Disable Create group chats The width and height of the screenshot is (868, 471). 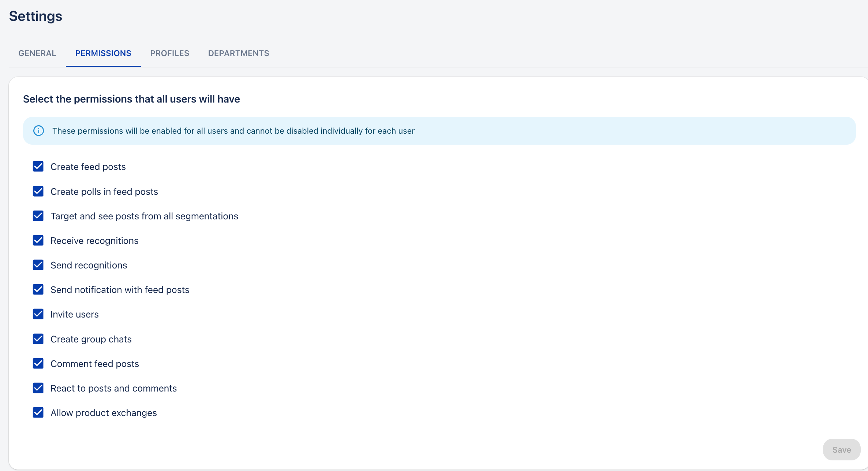pos(38,339)
